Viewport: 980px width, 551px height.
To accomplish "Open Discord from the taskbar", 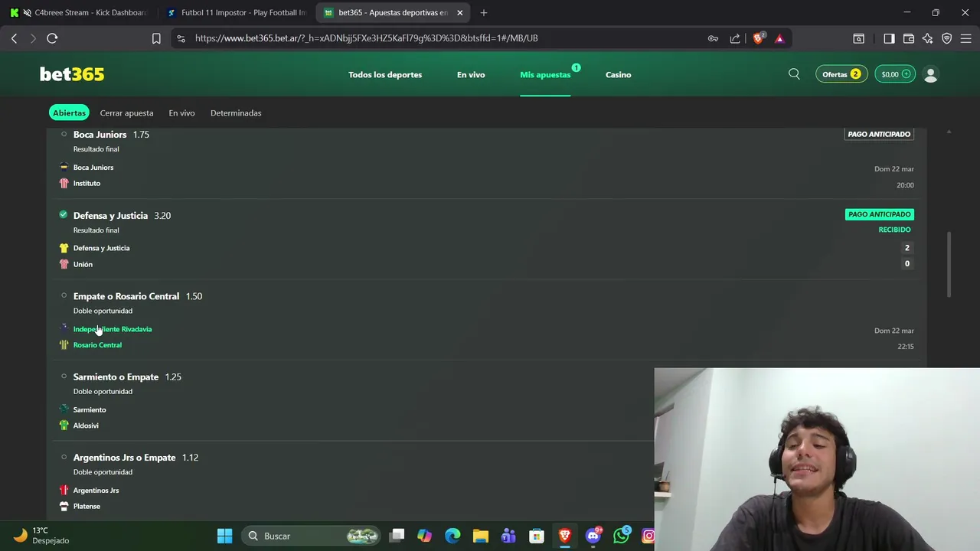I will tap(593, 536).
